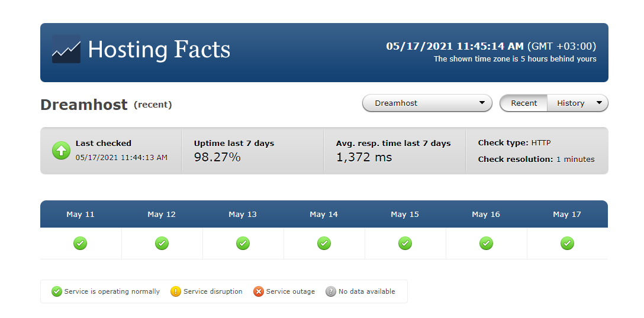Click the May 12 green check status icon
Viewport: 644px width, 318px height.
[x=162, y=244]
